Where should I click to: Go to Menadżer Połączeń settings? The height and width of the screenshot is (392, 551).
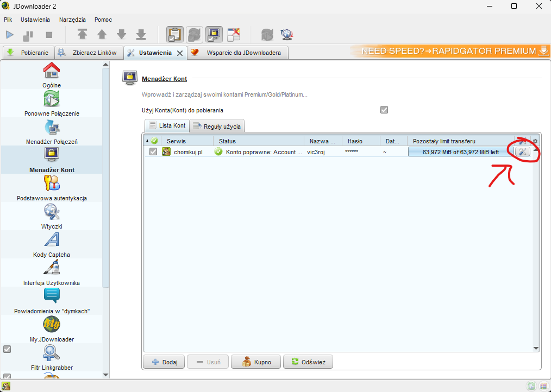(52, 131)
